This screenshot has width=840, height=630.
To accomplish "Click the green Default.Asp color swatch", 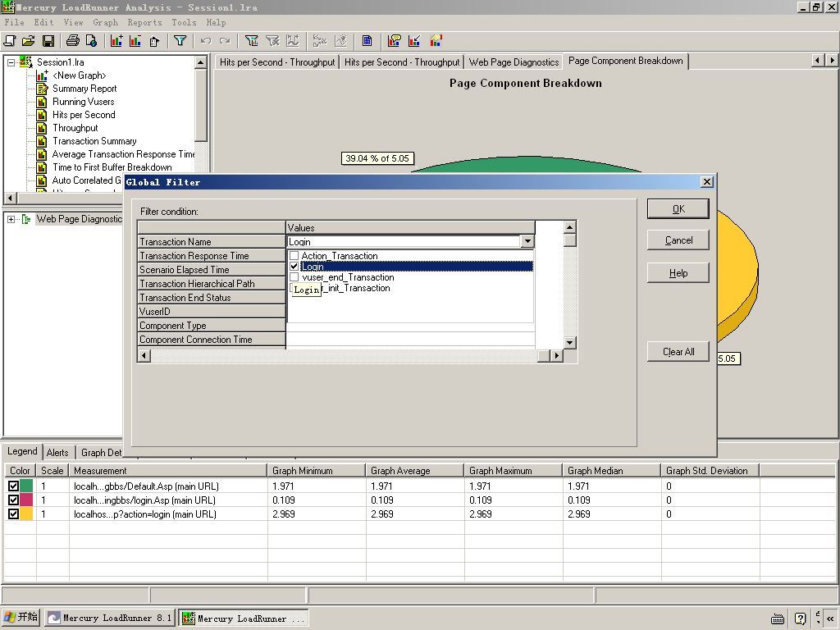I will [x=27, y=486].
